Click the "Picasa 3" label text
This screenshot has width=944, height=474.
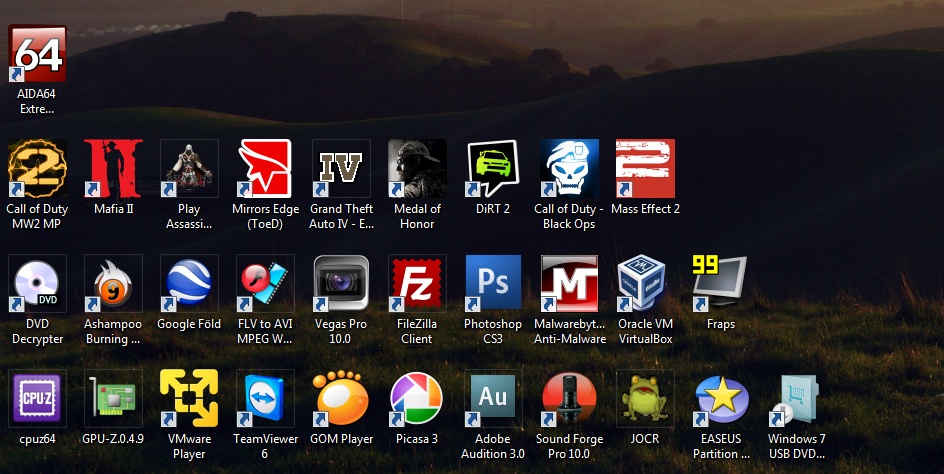(417, 439)
